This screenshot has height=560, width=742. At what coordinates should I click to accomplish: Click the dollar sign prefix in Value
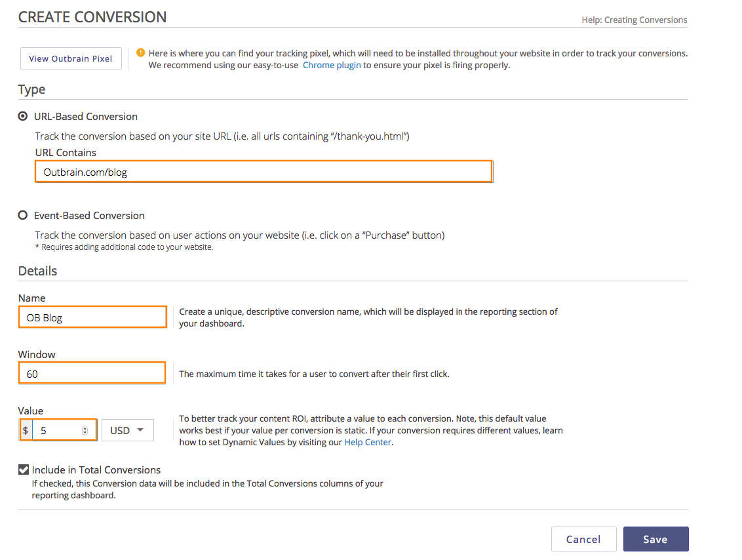click(26, 430)
